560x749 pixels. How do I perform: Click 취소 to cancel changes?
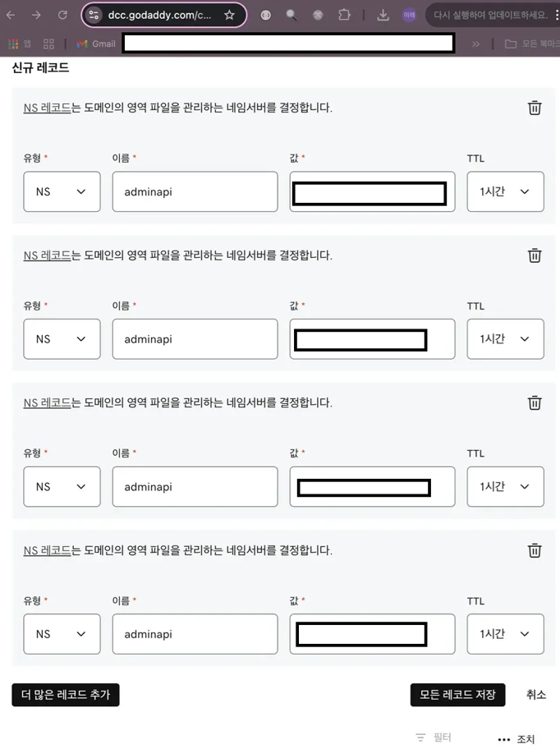(x=535, y=695)
